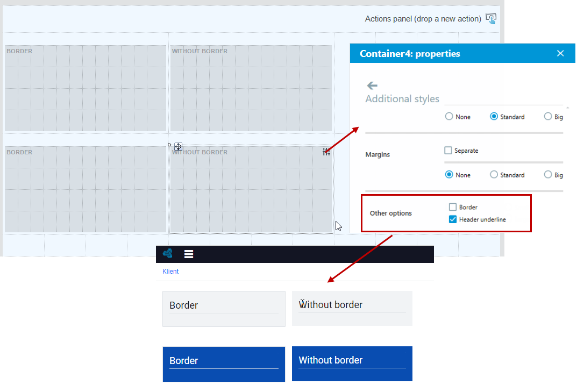
Task: Select the lower BORDER container in the designer
Action: [x=86, y=189]
